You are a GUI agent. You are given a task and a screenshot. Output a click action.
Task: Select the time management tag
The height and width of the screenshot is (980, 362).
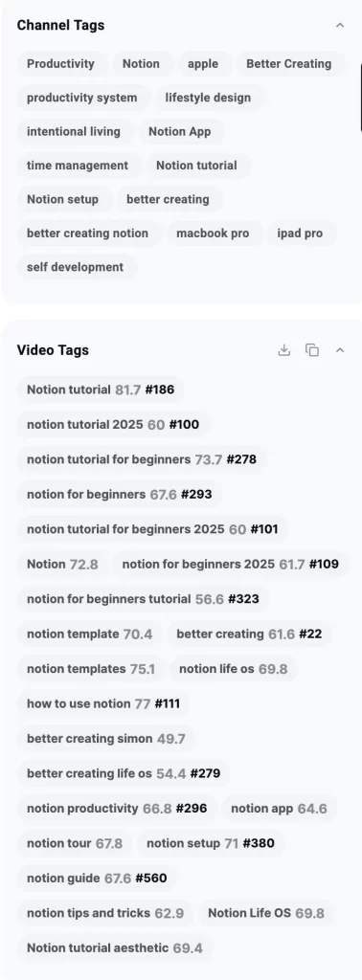coord(78,166)
